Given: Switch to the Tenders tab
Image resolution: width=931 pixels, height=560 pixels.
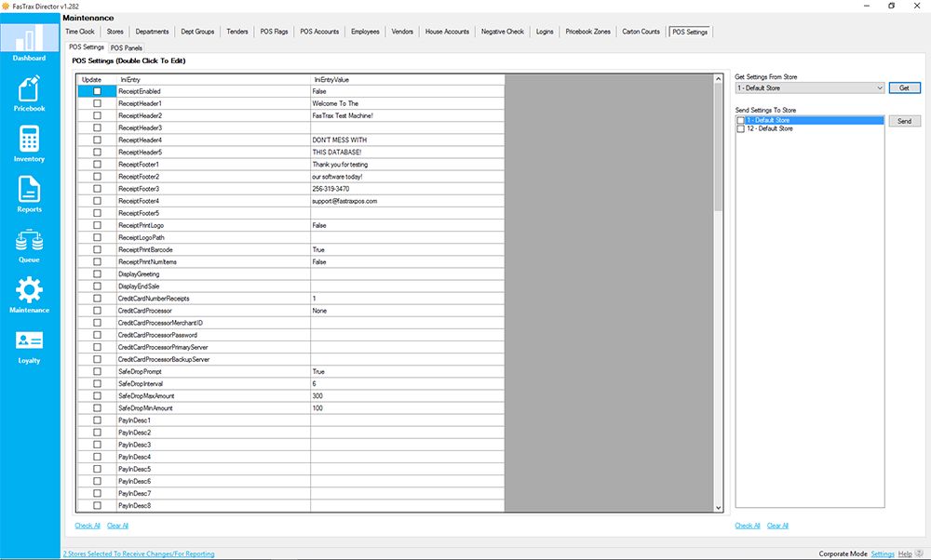Looking at the screenshot, I should tap(236, 32).
